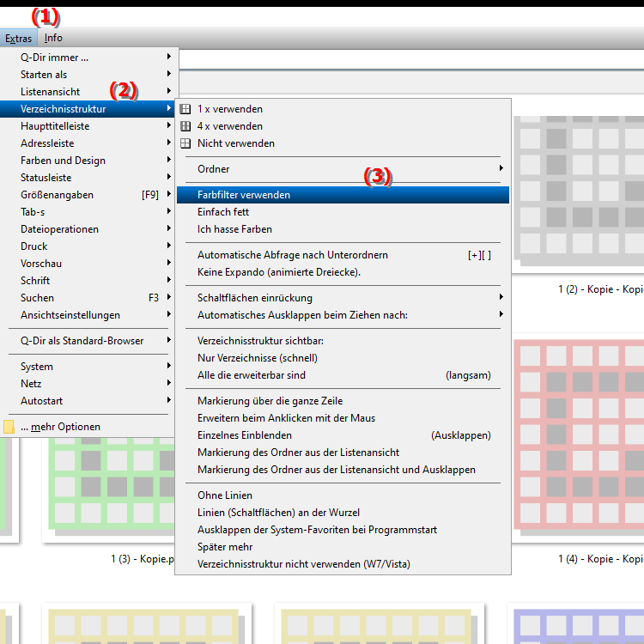Toggle 'Farbfilter verwenden' option
The image size is (644, 644).
click(x=343, y=195)
